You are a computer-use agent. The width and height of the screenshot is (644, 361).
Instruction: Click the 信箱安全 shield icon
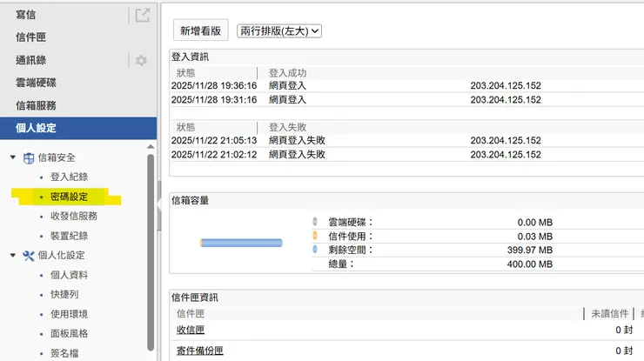pyautogui.click(x=29, y=158)
